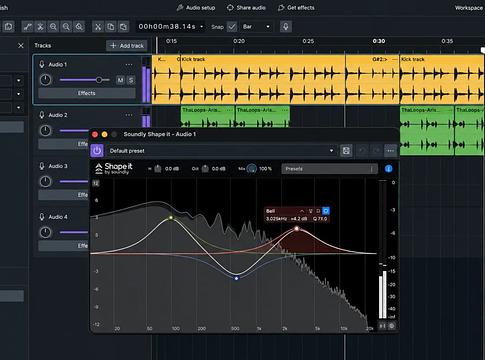Viewport: 485px width, 360px height.
Task: Click the Audio 3 microphone icon
Action: 42,166
